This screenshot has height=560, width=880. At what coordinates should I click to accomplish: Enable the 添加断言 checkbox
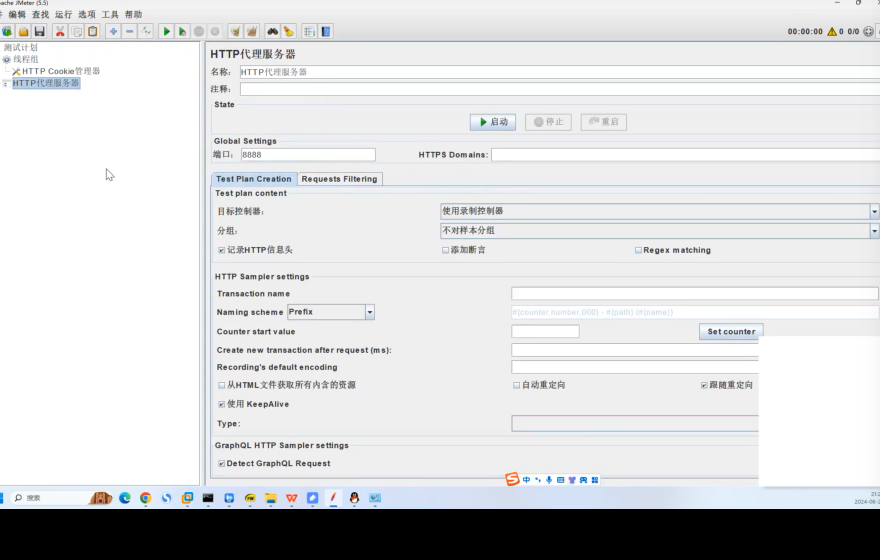tap(446, 250)
